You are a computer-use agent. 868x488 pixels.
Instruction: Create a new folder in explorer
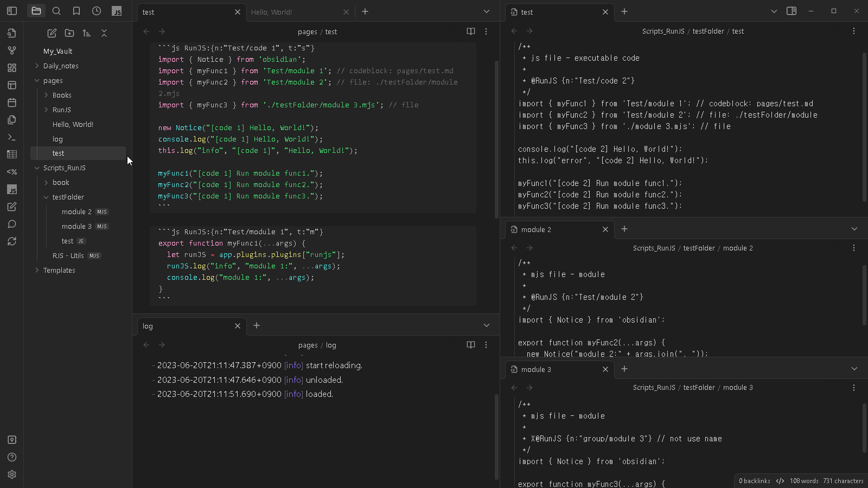click(x=69, y=33)
